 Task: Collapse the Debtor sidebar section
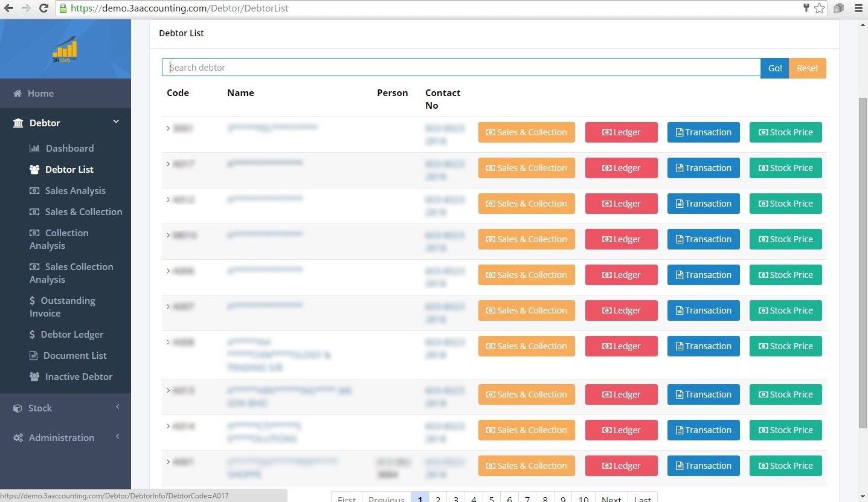point(116,122)
